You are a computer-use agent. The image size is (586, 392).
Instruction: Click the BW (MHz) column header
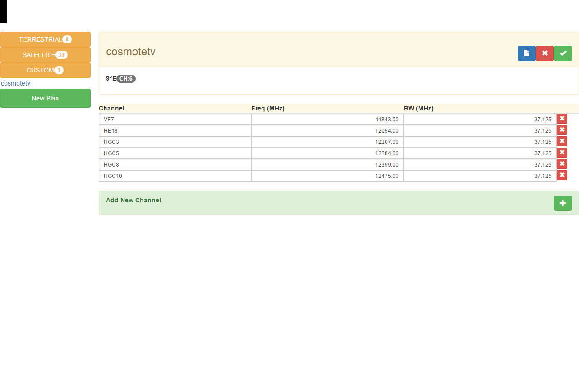click(x=419, y=108)
